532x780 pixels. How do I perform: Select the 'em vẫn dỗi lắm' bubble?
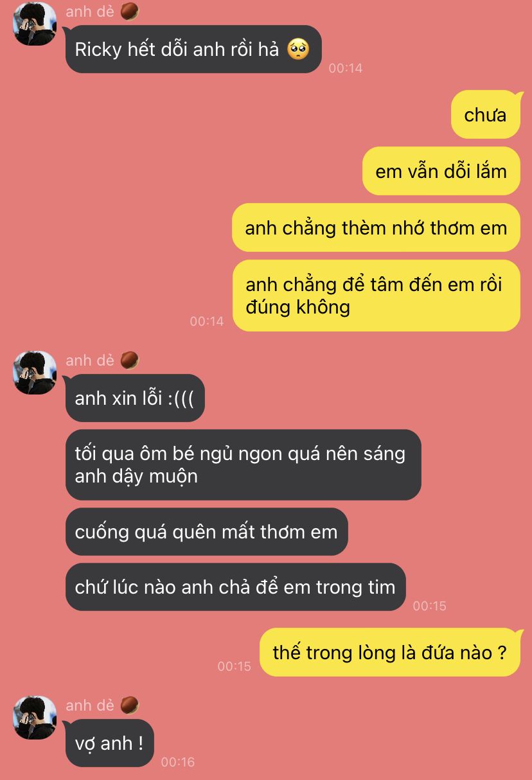(x=441, y=172)
